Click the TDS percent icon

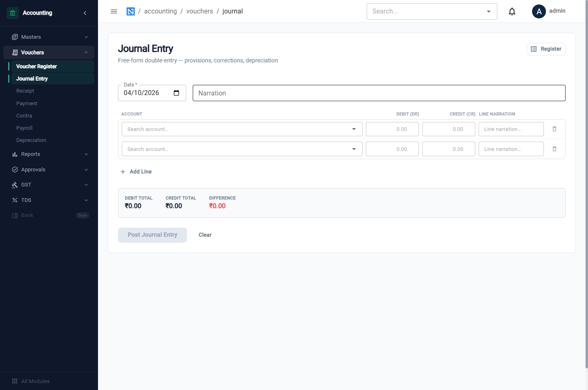click(15, 200)
